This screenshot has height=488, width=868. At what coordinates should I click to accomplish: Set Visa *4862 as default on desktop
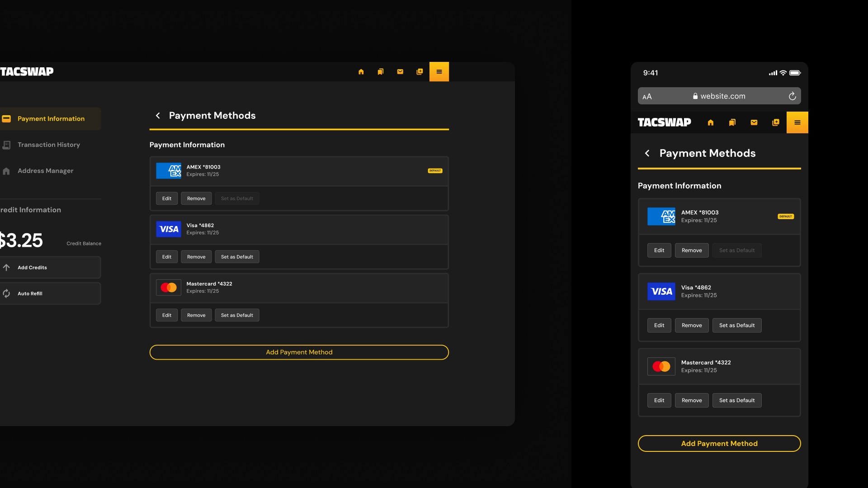click(x=237, y=257)
